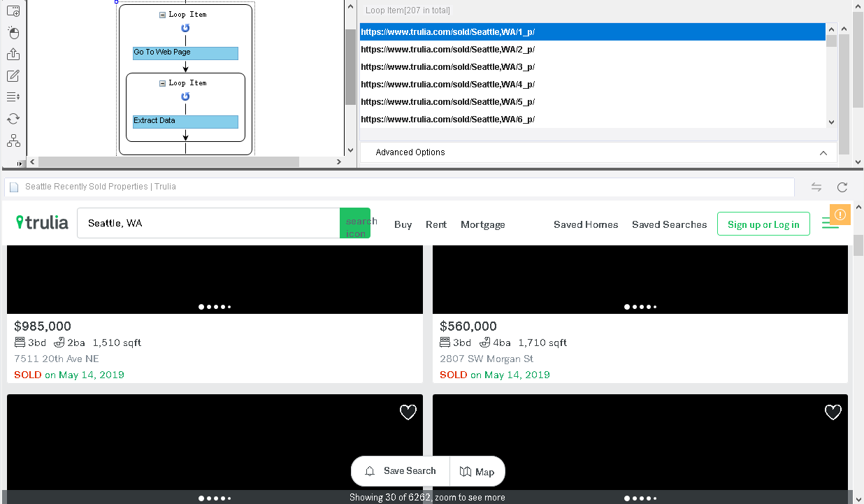Viewport: 864px width, 504px height.
Task: Open listing 2807 SW Morgan St
Action: coord(487,359)
